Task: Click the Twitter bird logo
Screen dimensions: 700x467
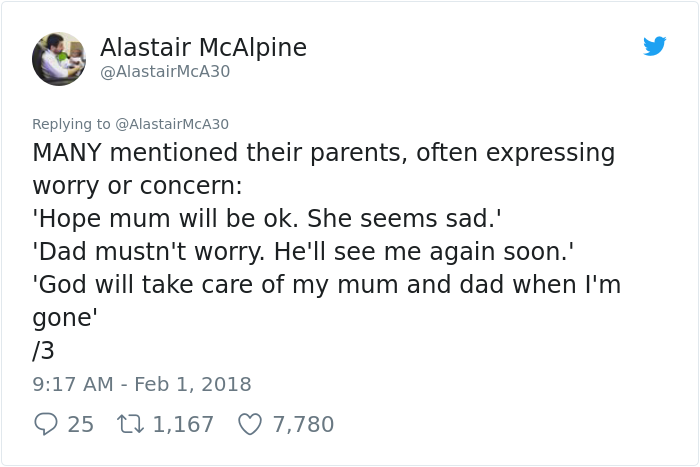Action: pos(655,46)
